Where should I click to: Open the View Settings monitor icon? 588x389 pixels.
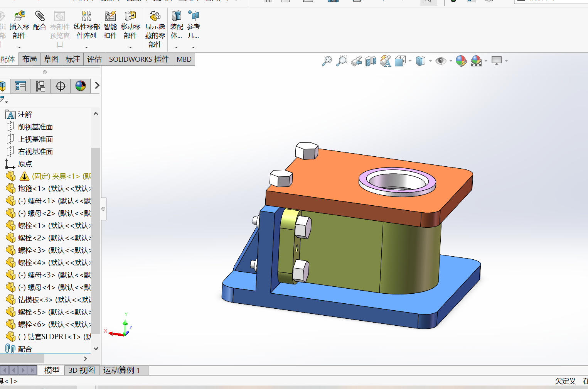pos(497,61)
